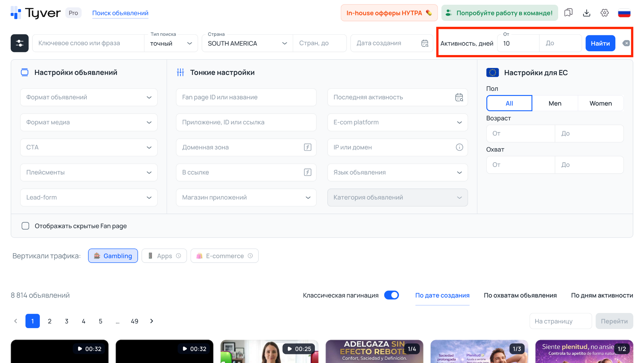This screenshot has height=363, width=644.
Task: Open the Поиск объявлений menu link
Action: (120, 13)
